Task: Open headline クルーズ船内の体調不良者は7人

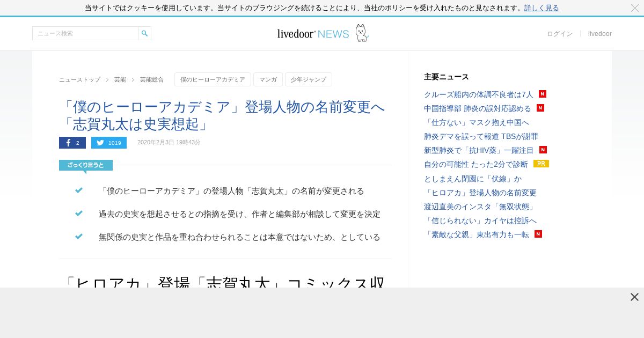Action: pyautogui.click(x=479, y=94)
